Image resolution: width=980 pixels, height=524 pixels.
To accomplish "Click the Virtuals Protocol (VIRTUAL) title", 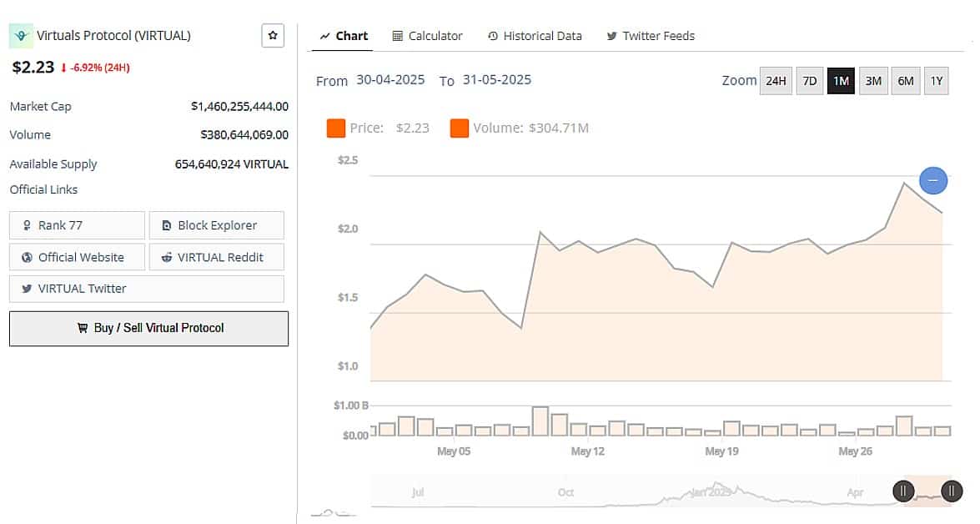I will (x=113, y=36).
